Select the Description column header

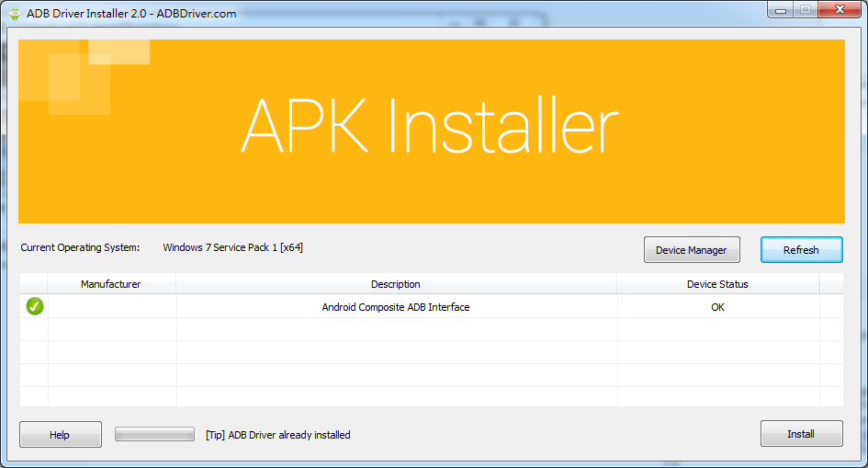(x=396, y=283)
